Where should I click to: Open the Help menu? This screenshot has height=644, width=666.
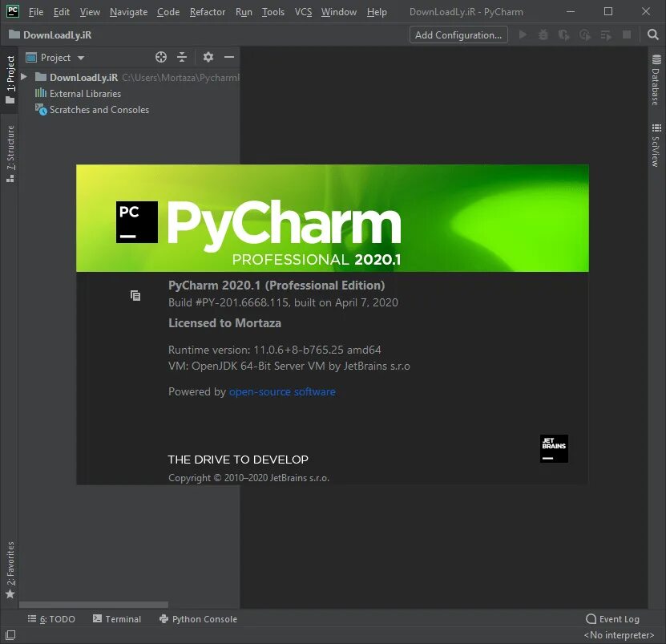click(377, 12)
